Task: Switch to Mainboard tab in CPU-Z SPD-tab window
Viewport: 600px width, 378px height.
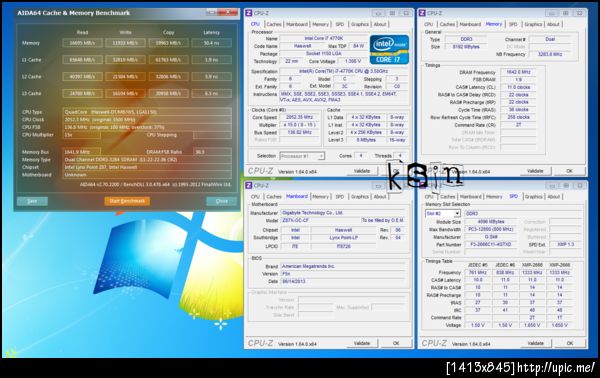Action: [x=470, y=197]
